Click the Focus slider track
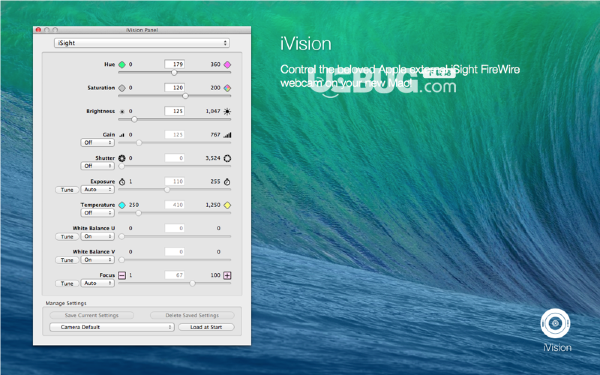The height and width of the screenshot is (375, 600). (174, 283)
